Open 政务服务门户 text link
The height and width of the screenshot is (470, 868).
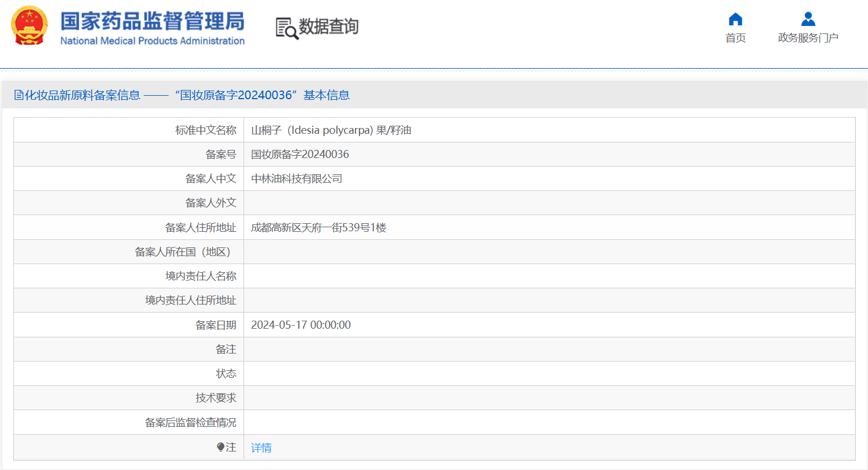808,38
